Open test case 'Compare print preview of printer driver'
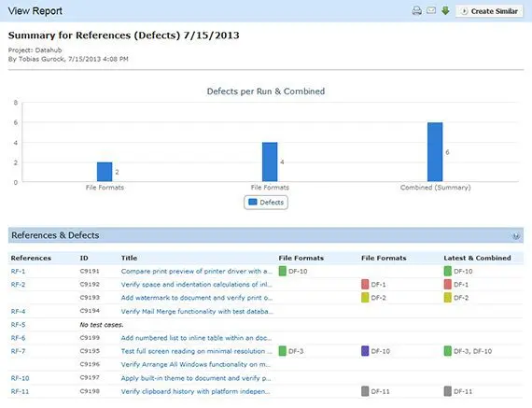This screenshot has height=408, width=532. tap(197, 271)
